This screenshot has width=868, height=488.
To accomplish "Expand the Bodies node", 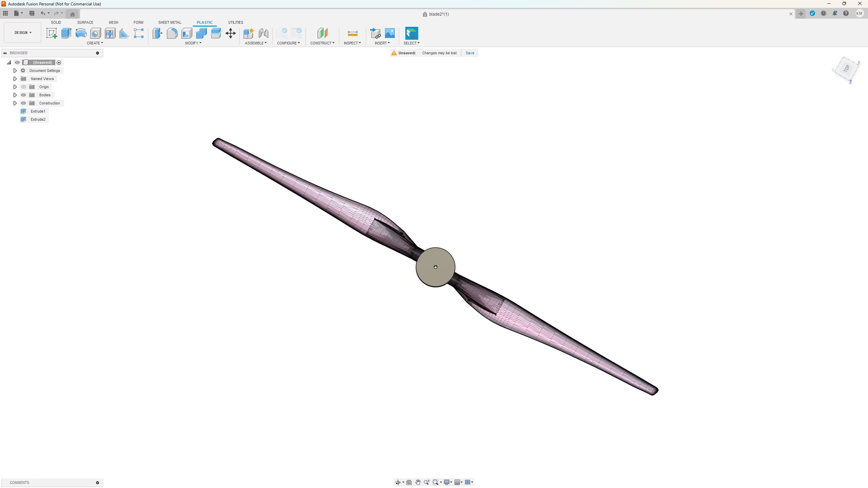I will (15, 95).
